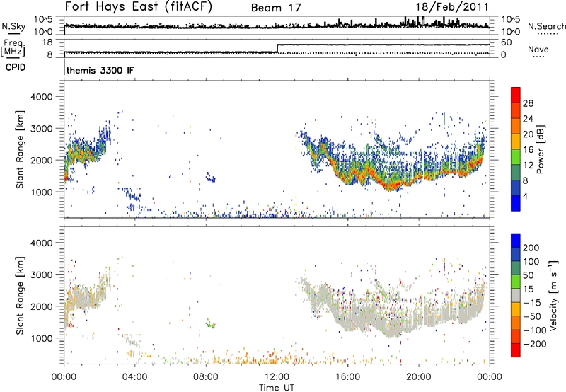The width and height of the screenshot is (566, 392).
Task: Select the "Beam 17" label
Action: click(276, 8)
